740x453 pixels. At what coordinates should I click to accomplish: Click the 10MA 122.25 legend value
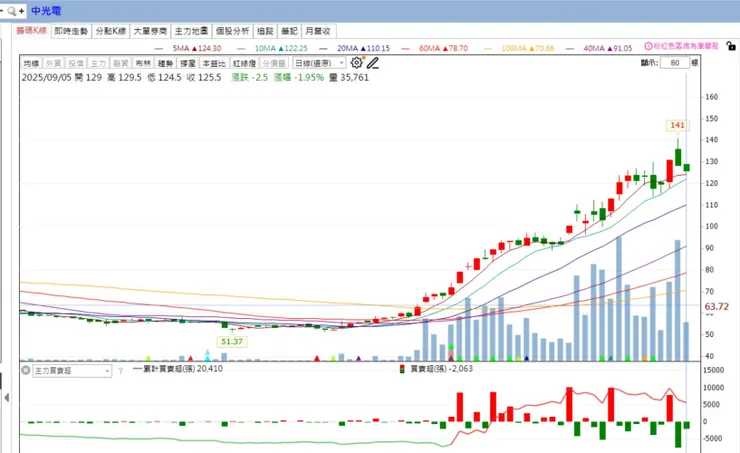coord(281,48)
